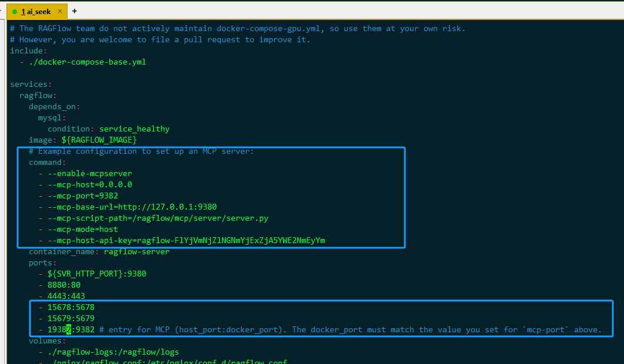Click the '19382:9382' port mapping

[x=71, y=329]
